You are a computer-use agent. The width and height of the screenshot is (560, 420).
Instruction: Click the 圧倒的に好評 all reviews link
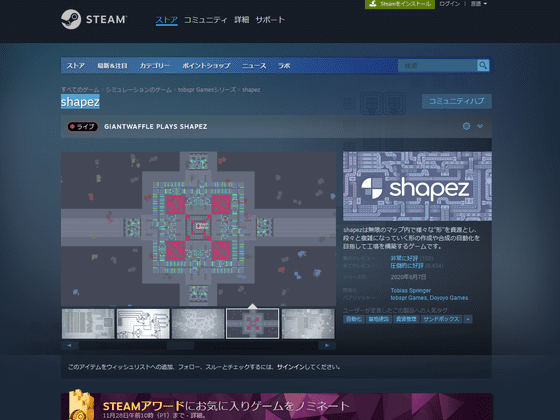tap(407, 266)
